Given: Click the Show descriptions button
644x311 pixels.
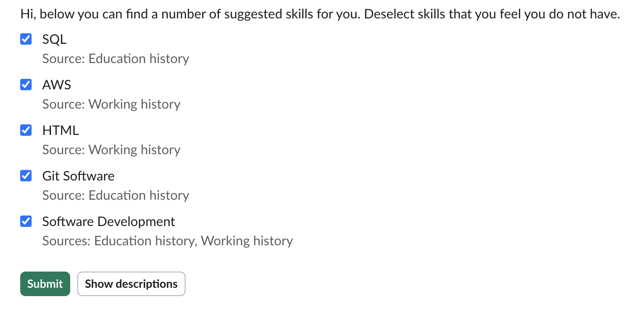Looking at the screenshot, I should tap(131, 284).
